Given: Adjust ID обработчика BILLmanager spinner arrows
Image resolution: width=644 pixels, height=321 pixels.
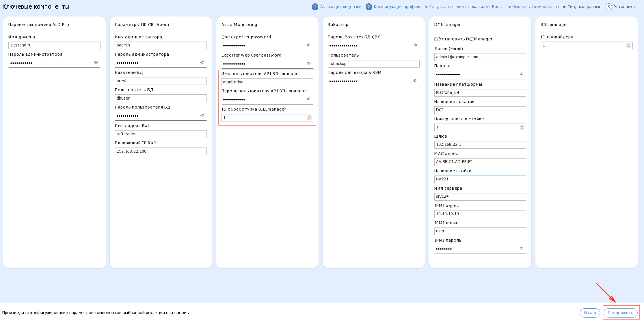Looking at the screenshot, I should pos(309,118).
